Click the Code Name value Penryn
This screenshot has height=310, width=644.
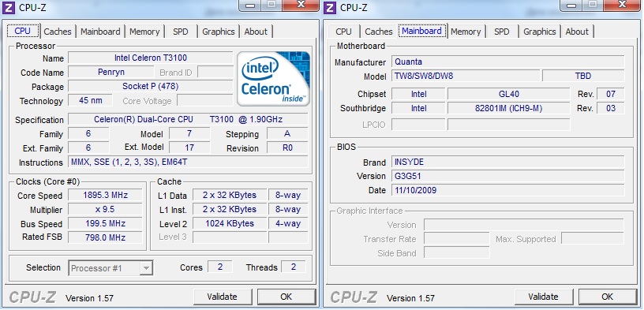(111, 73)
